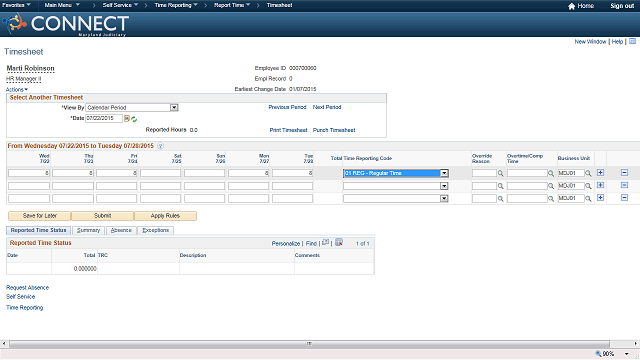
Task: Click the Submit button
Action: 102,216
